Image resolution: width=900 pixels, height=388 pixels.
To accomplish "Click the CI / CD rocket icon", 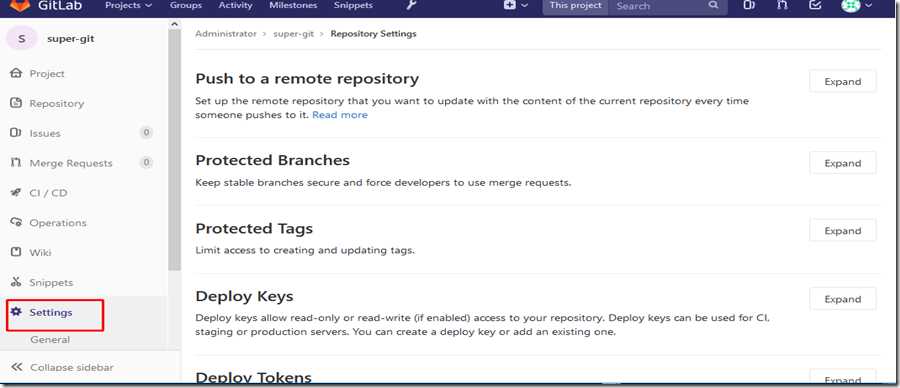I will click(16, 193).
